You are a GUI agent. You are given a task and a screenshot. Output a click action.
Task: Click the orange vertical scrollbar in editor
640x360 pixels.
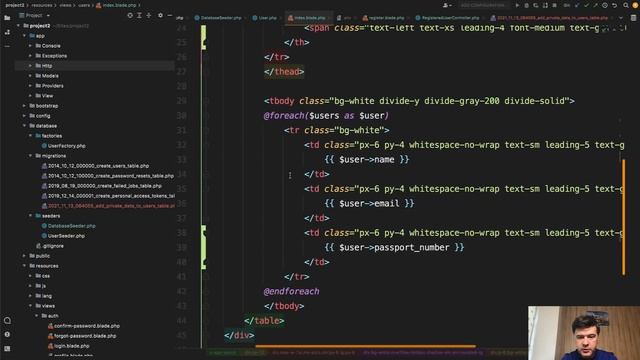pyautogui.click(x=623, y=217)
